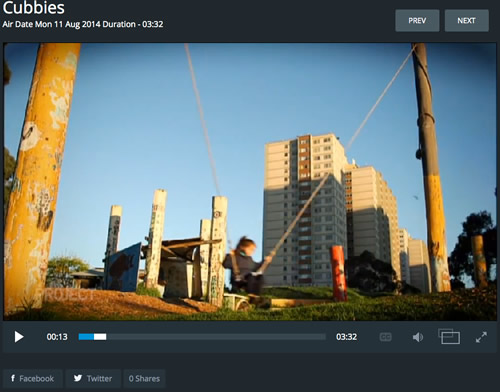Play the Cubbies video
This screenshot has height=392, width=500.
19,337
